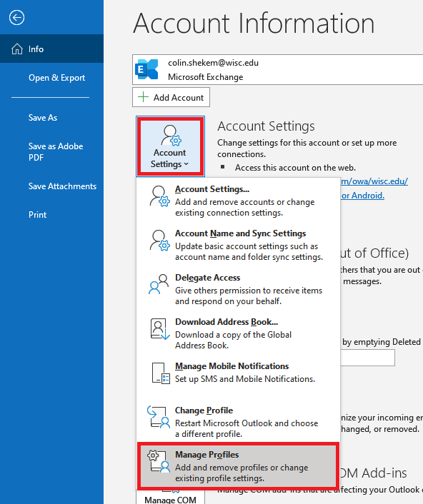Click 'Give others permission to receive items' text
Image resolution: width=423 pixels, height=504 pixels.
[x=249, y=291]
